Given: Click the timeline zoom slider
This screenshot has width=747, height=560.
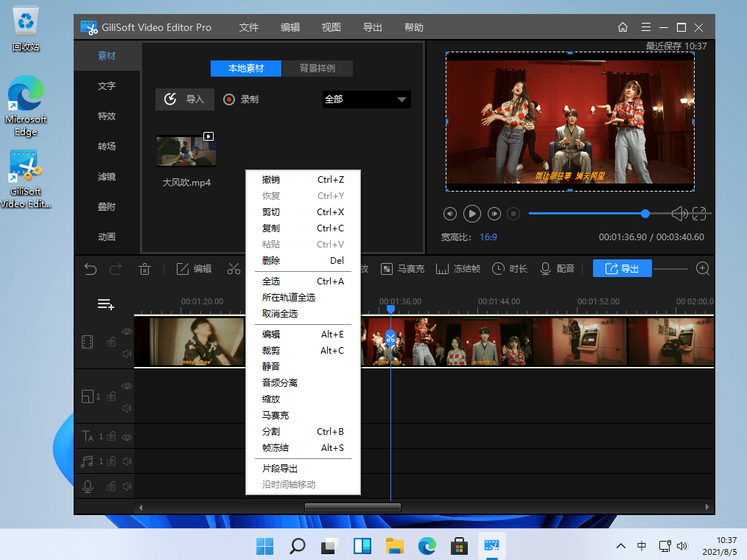Looking at the screenshot, I should 671,269.
